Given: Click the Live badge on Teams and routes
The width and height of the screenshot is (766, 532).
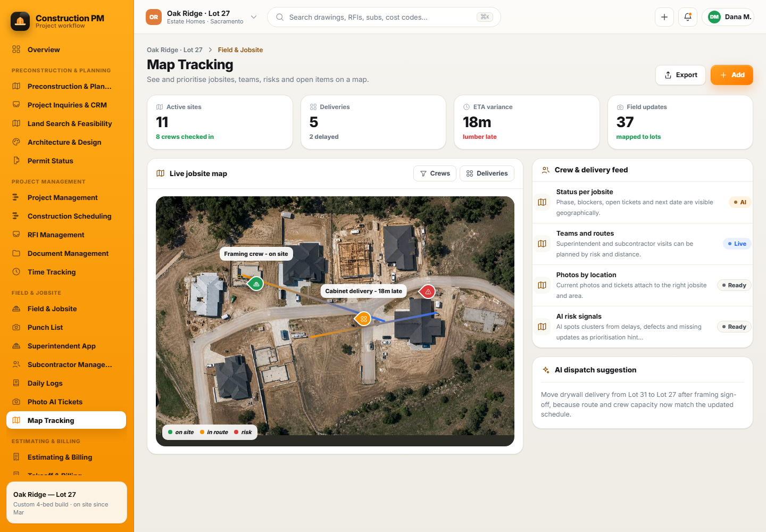Looking at the screenshot, I should click(x=737, y=244).
